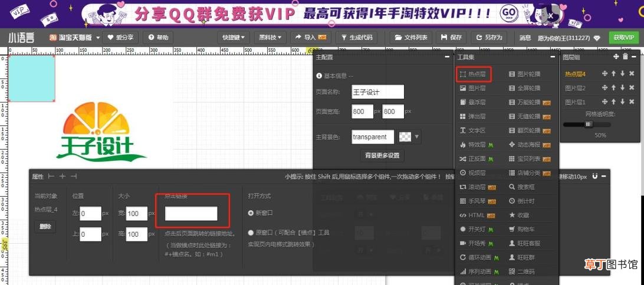Add a 序列动画 sequence animation
Image resolution: width=644 pixels, height=285 pixels.
[479, 272]
